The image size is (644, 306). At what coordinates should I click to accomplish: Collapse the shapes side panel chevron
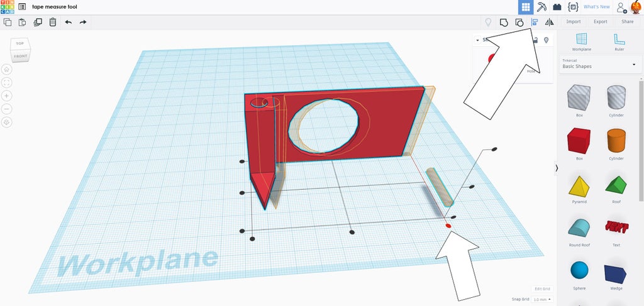pos(557,168)
